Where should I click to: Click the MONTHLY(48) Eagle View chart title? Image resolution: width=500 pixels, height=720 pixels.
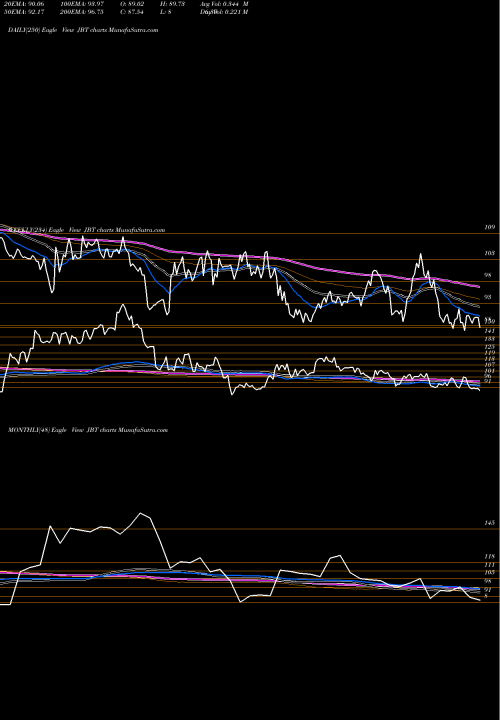pos(88,430)
